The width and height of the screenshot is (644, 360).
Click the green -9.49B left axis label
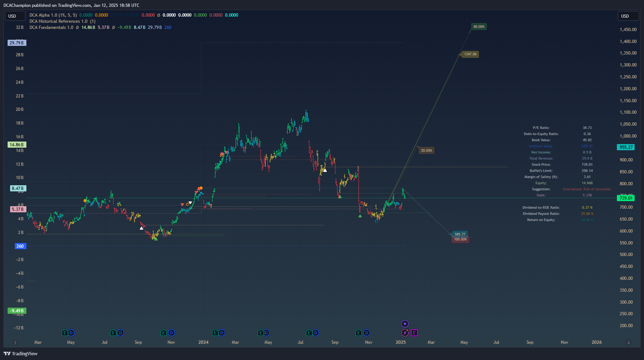point(17,311)
